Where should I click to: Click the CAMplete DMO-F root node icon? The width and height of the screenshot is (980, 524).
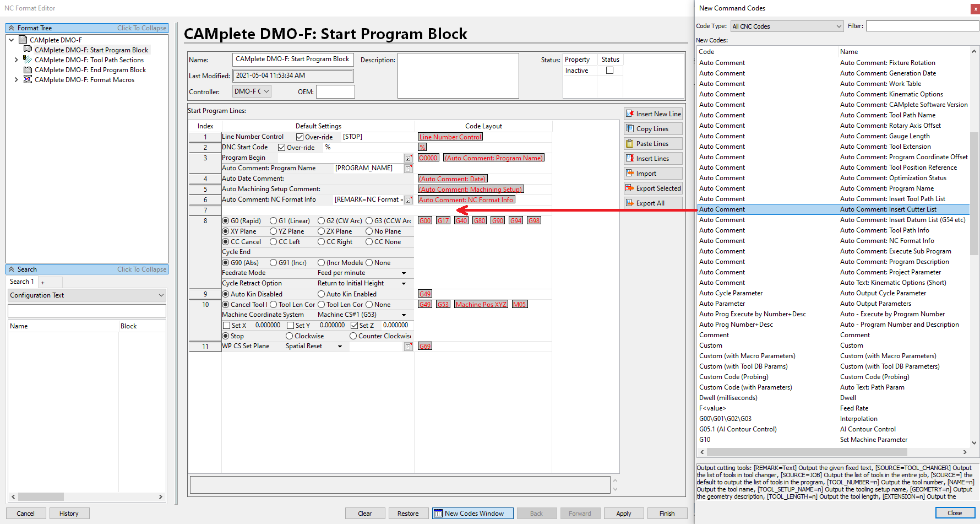(x=23, y=40)
